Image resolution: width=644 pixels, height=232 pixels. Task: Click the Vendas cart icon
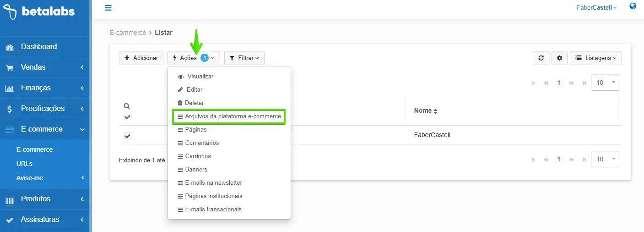[10, 68]
